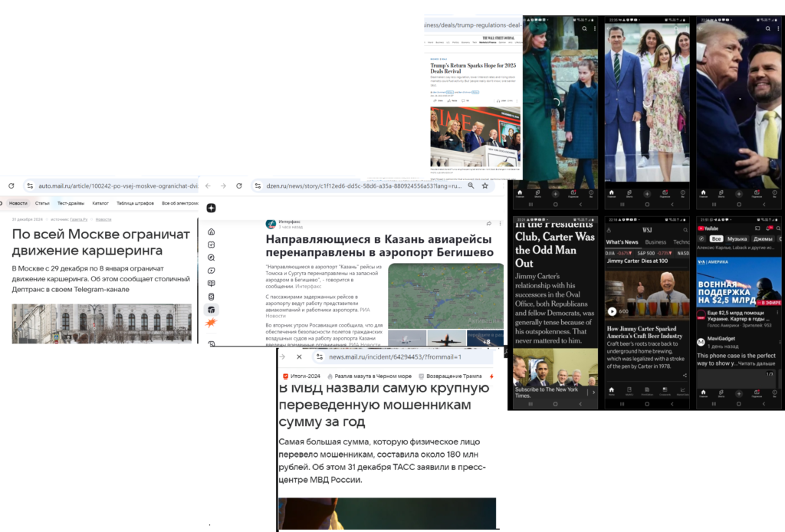Open the Статьи tab on auto.mail.ru
785x532 pixels.
tap(42, 203)
